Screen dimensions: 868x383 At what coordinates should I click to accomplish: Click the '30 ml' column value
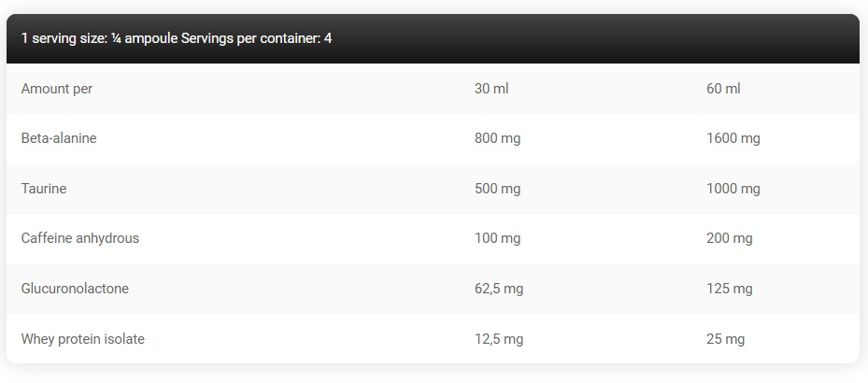(x=491, y=89)
